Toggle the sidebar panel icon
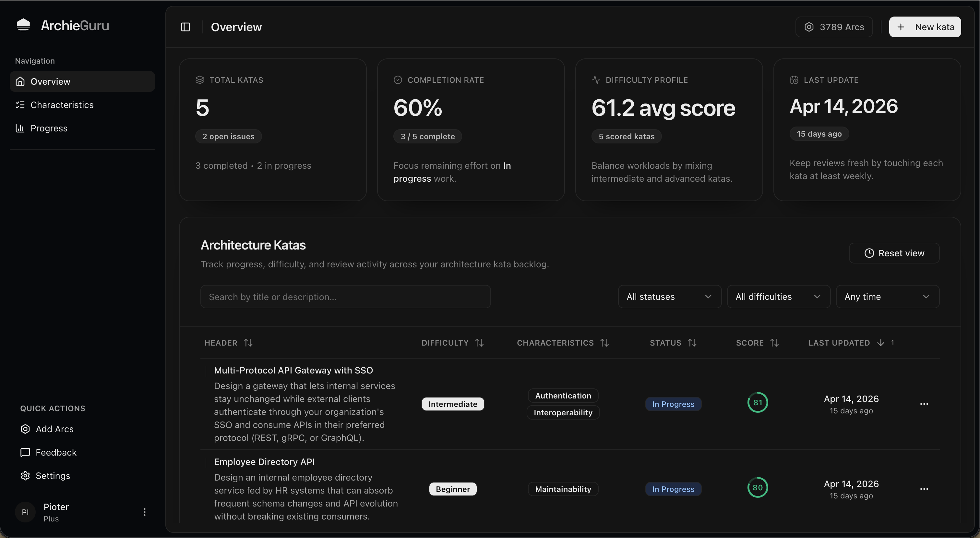Image resolution: width=980 pixels, height=538 pixels. (185, 27)
